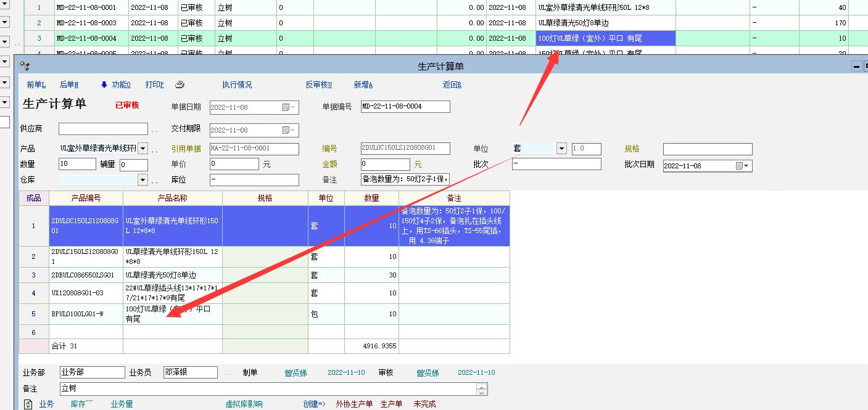Screen dimensions: 868x410
Task: Click 新增 to add a new document
Action: (x=363, y=85)
